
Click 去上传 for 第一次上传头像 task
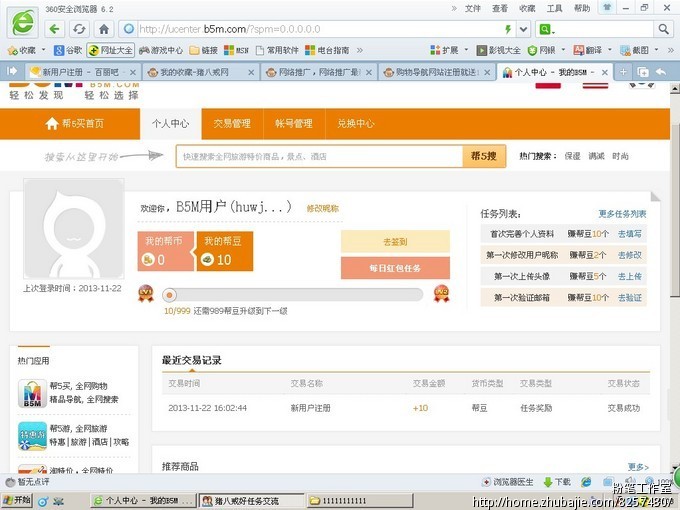pos(630,276)
